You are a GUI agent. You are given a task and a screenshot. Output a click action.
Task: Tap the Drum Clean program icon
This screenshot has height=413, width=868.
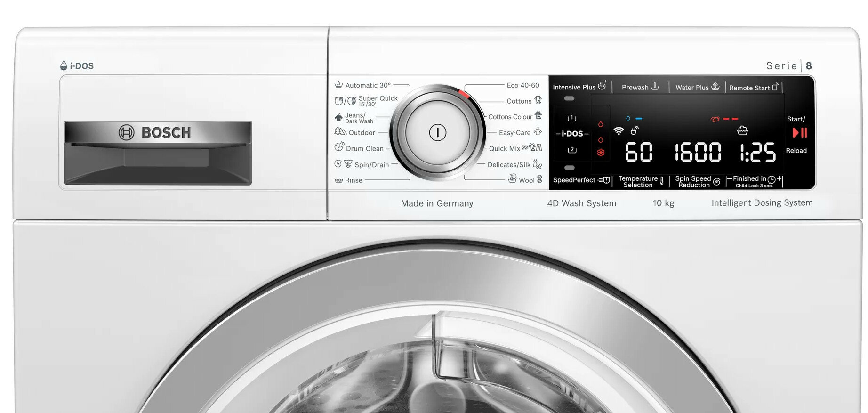tap(339, 147)
